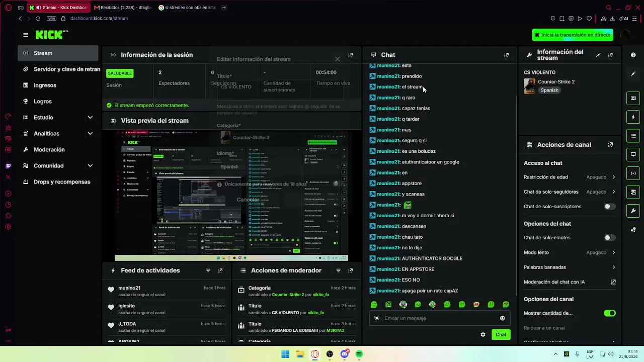Open Palabras baneadas settings

[x=570, y=267]
